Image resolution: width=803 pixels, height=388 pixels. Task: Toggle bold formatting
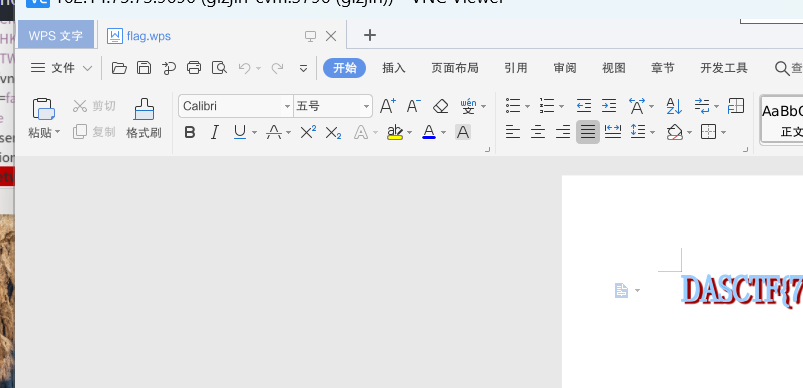pyautogui.click(x=190, y=133)
